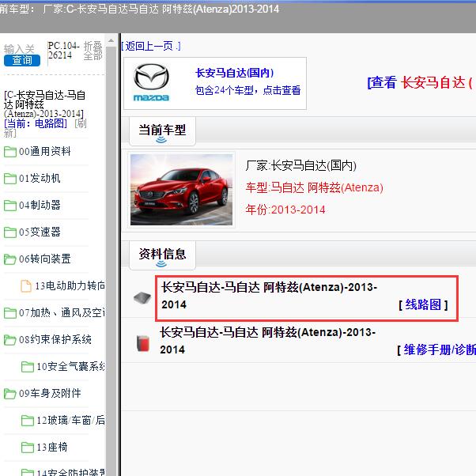This screenshot has width=476, height=476.
Task: Click the gray icon beside the 线路图 row
Action: [x=142, y=298]
